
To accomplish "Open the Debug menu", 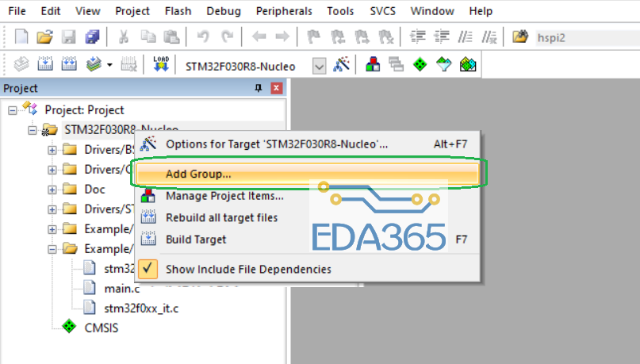I will 224,11.
